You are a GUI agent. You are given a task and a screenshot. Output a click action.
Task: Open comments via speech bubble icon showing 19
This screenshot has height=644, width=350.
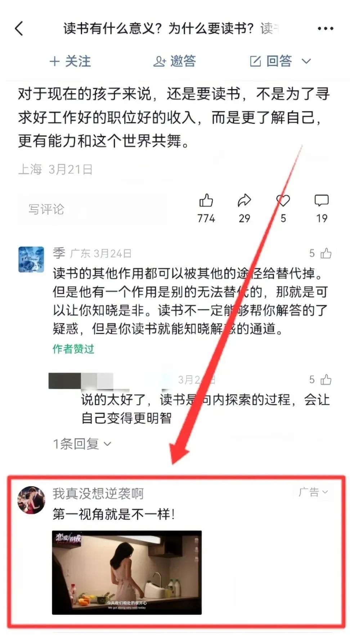click(x=322, y=200)
